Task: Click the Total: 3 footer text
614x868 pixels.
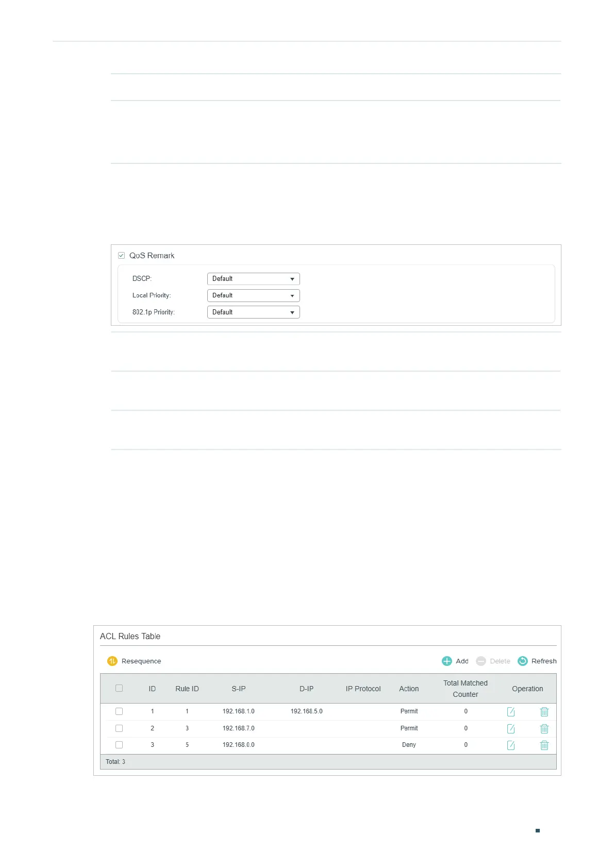Action: coord(115,762)
